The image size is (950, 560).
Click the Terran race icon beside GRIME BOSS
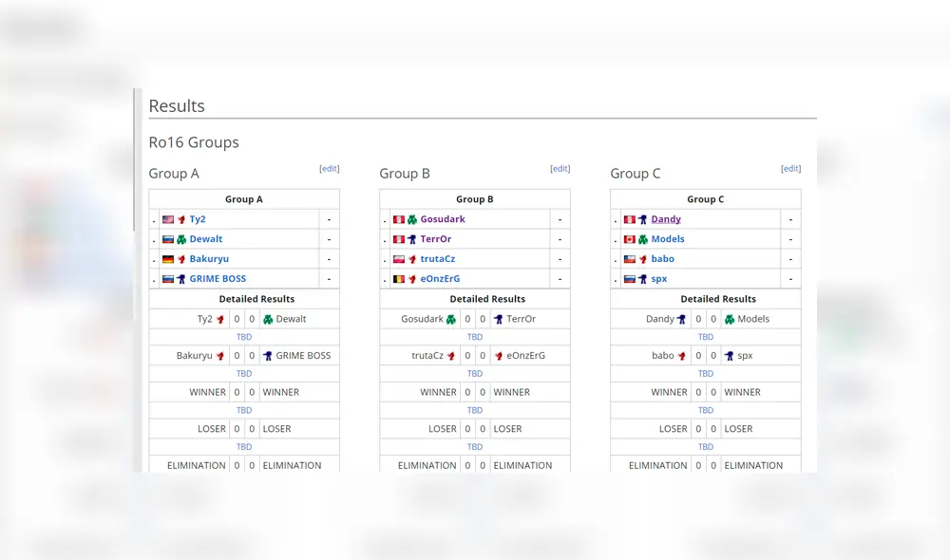[x=181, y=278]
